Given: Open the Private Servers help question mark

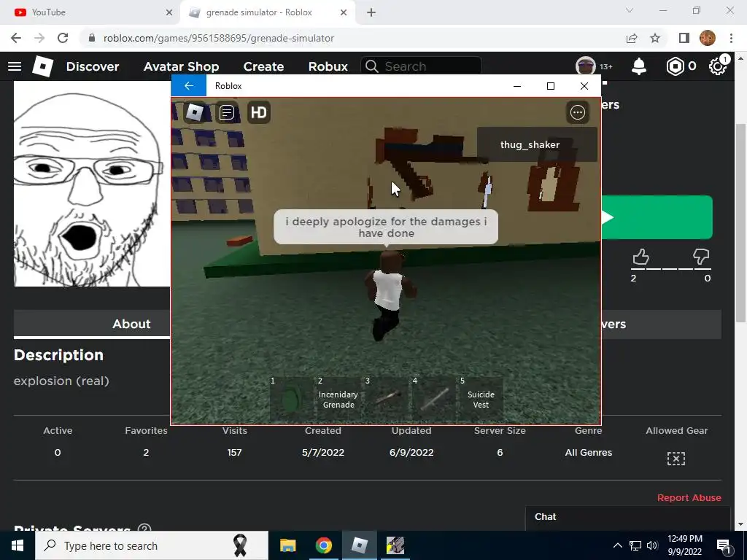Looking at the screenshot, I should (144, 529).
